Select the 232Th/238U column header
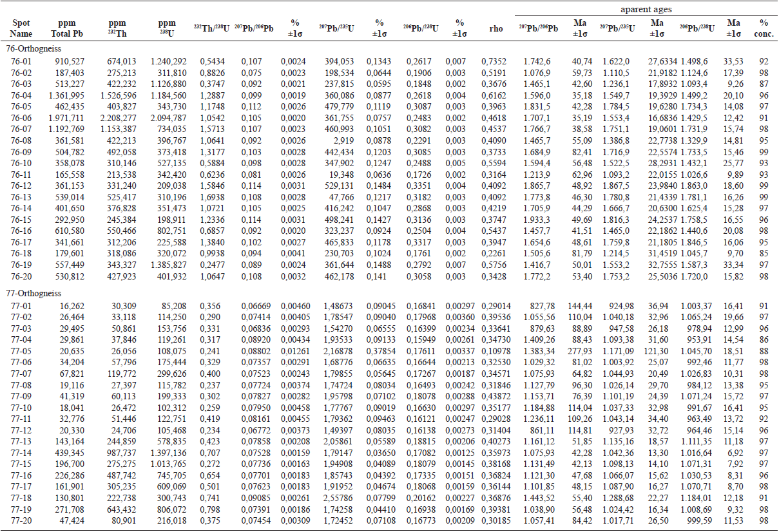Viewport: 779px width, 532px height. coord(209,28)
